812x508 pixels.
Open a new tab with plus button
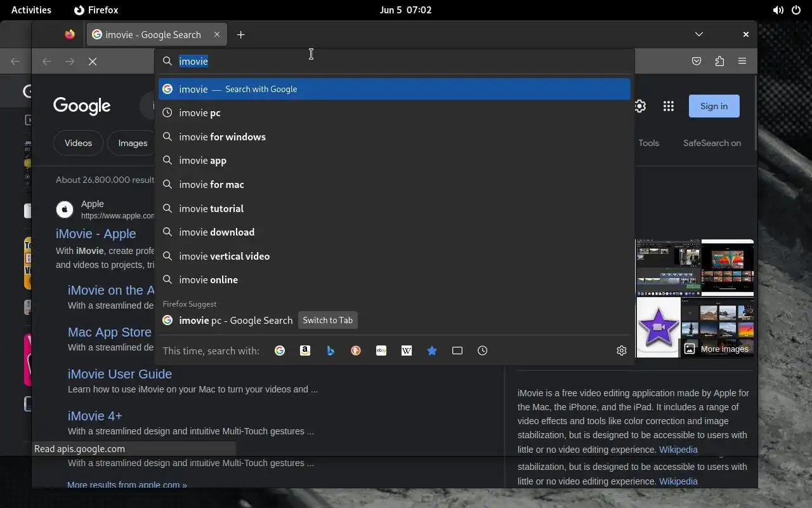pos(240,35)
